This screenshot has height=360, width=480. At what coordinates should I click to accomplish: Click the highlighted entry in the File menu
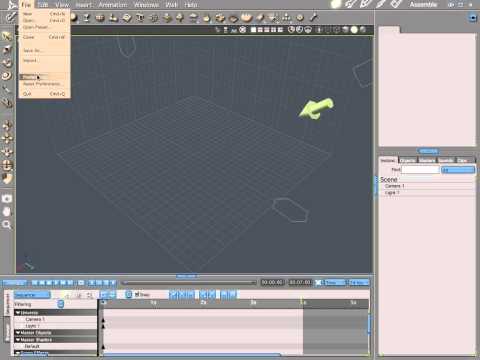click(x=44, y=77)
